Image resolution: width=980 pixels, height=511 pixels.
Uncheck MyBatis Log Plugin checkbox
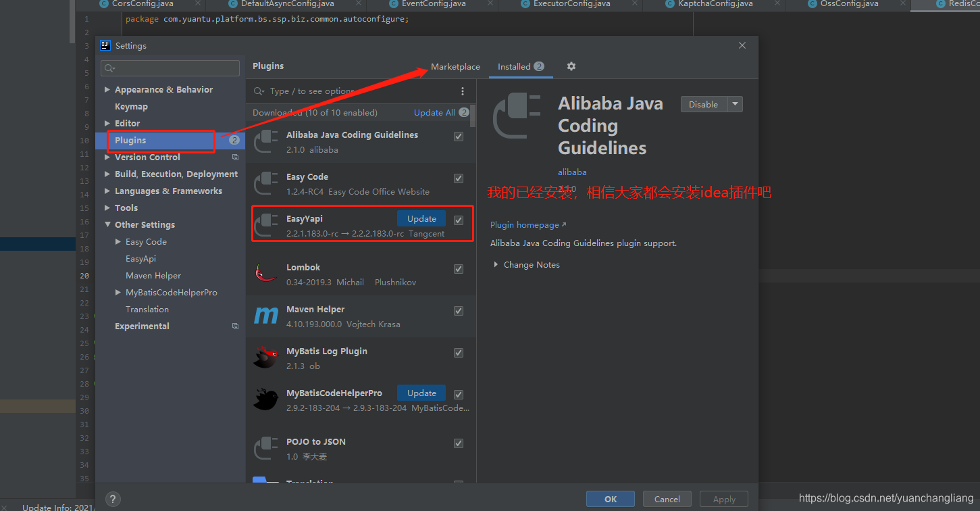[x=459, y=352]
